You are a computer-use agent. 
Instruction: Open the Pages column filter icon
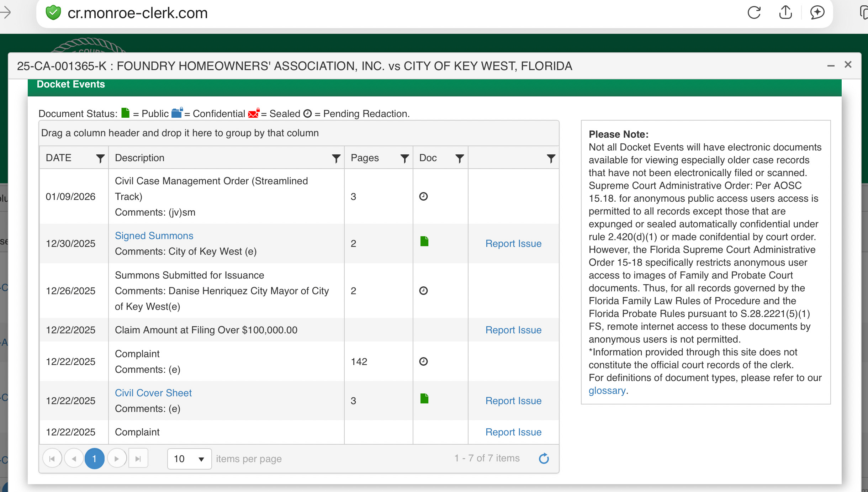(404, 158)
